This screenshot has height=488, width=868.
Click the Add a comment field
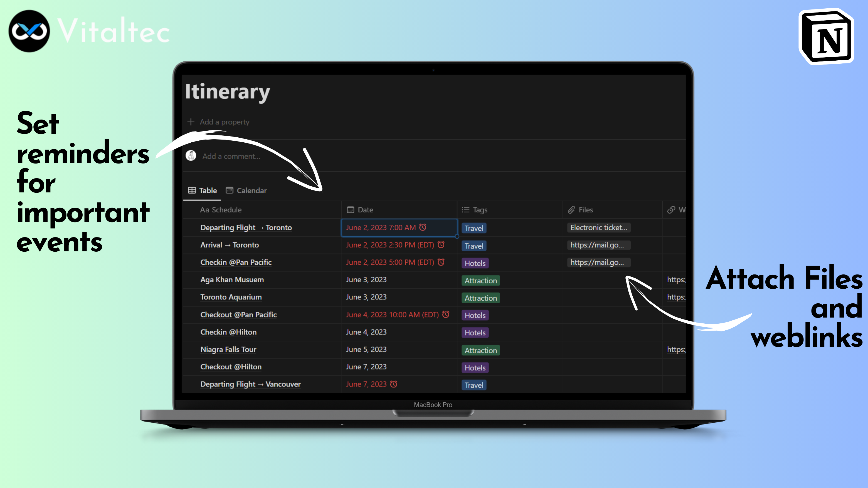pyautogui.click(x=231, y=156)
